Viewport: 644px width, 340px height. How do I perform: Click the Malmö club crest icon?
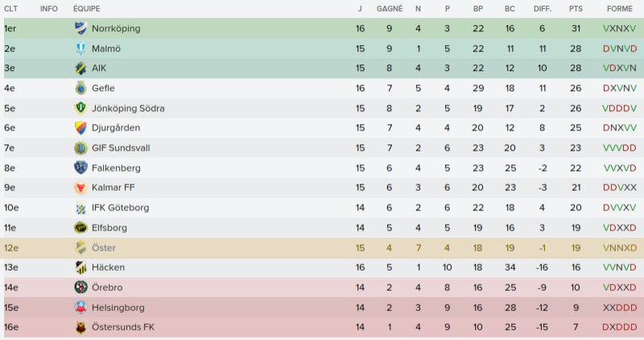pyautogui.click(x=80, y=48)
